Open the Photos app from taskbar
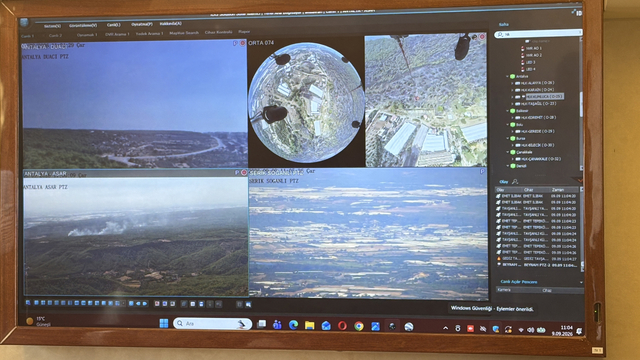The height and width of the screenshot is (360, 640). 376,326
